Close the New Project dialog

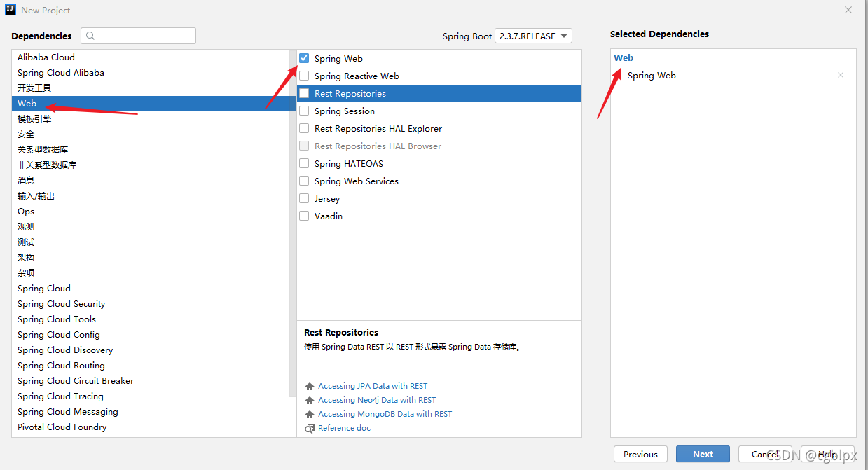[x=848, y=10]
